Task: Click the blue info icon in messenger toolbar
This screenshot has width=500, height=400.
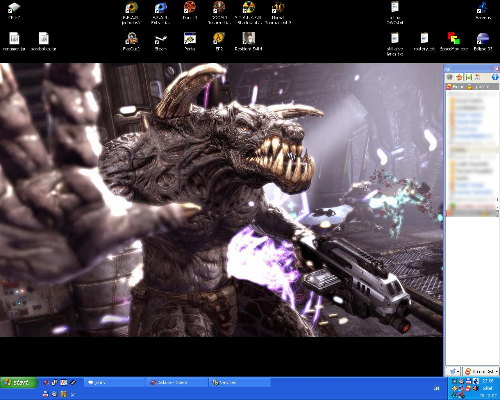Action: pyautogui.click(x=495, y=77)
